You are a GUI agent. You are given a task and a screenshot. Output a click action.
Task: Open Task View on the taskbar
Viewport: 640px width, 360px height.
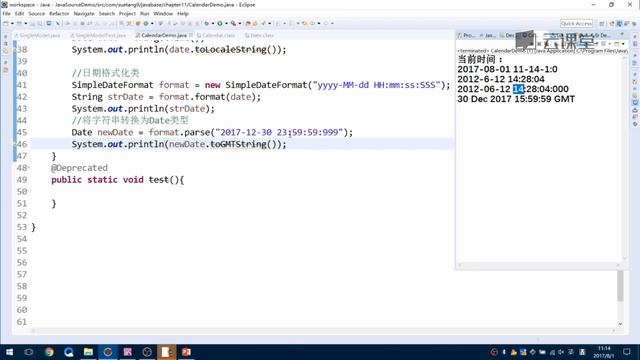[x=29, y=352]
